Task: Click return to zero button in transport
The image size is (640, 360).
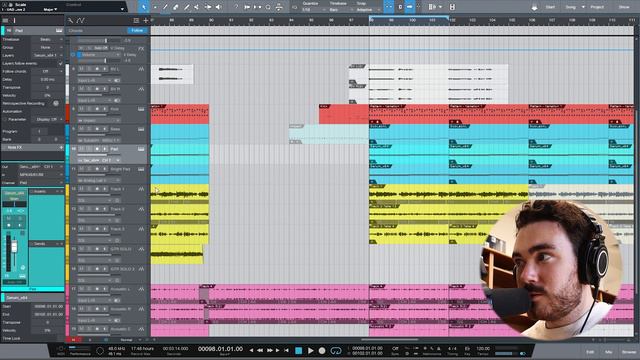Action: pyautogui.click(x=287, y=350)
